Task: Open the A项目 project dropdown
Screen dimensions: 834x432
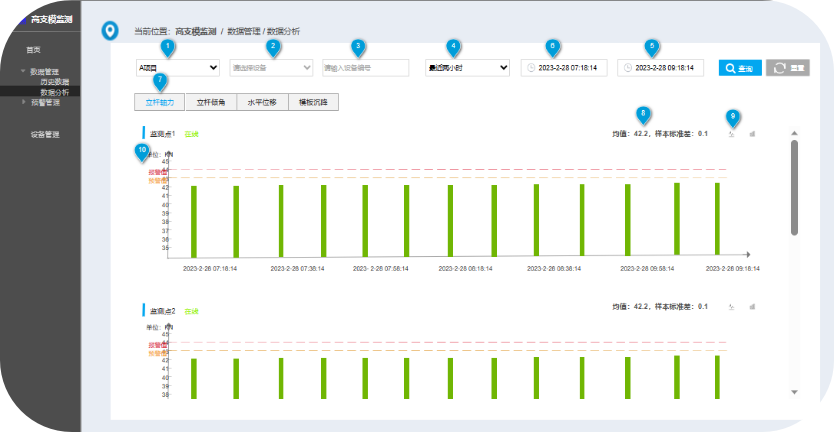Action: point(177,68)
